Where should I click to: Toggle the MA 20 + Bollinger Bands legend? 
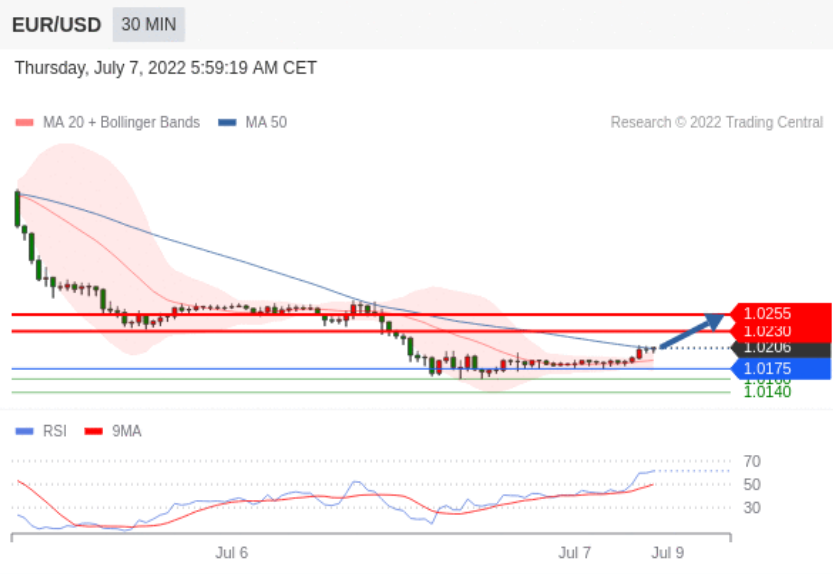coord(108,122)
